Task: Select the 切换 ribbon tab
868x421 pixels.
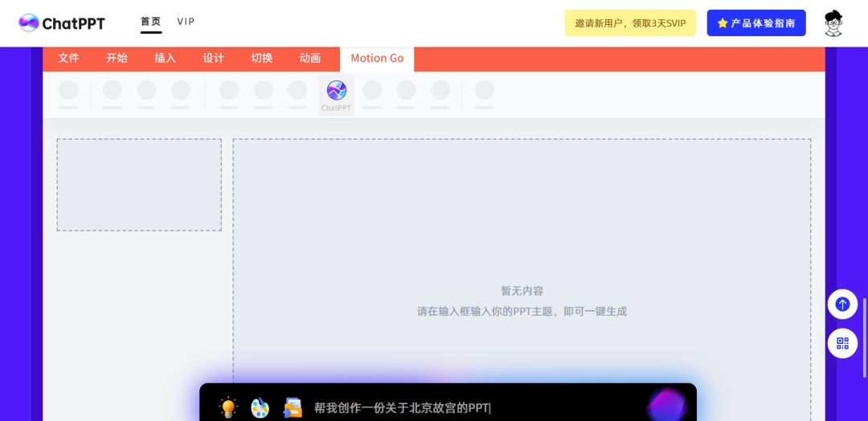Action: pyautogui.click(x=262, y=58)
